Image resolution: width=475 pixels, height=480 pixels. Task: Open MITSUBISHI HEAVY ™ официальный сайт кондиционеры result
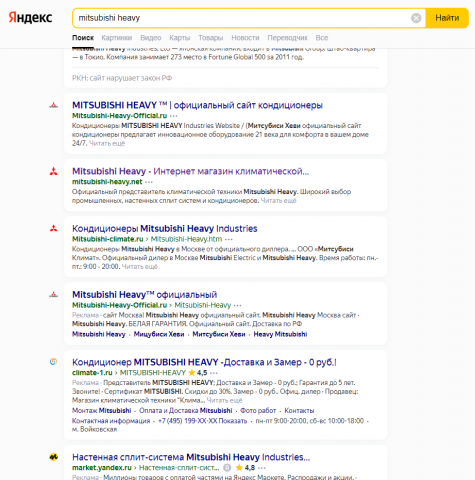[197, 105]
